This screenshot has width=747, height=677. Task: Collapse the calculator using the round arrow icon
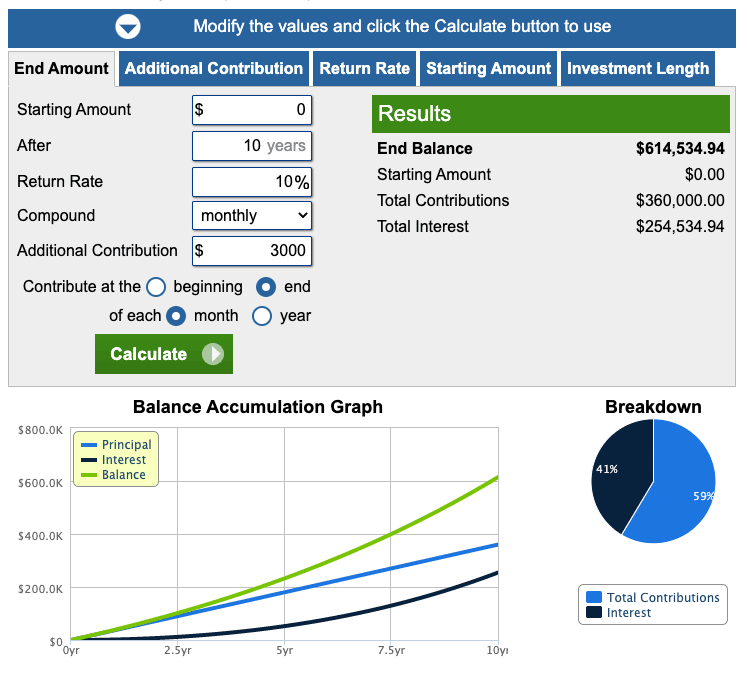point(128,27)
